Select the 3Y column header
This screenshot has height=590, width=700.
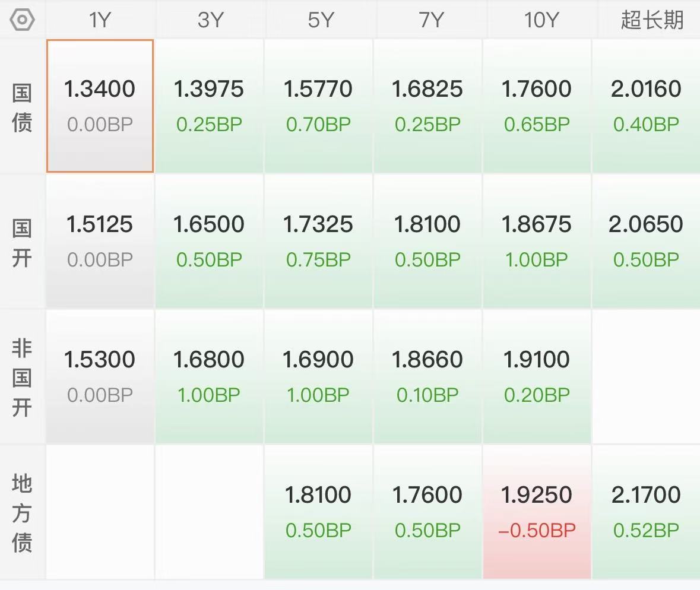pos(210,20)
